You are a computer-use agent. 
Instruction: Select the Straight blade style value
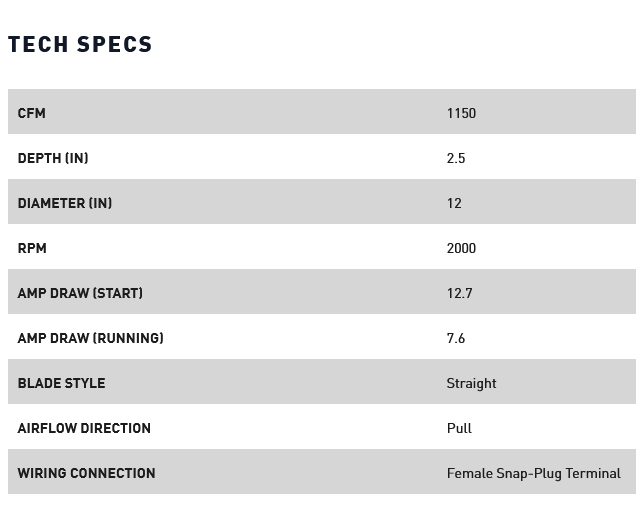(471, 383)
